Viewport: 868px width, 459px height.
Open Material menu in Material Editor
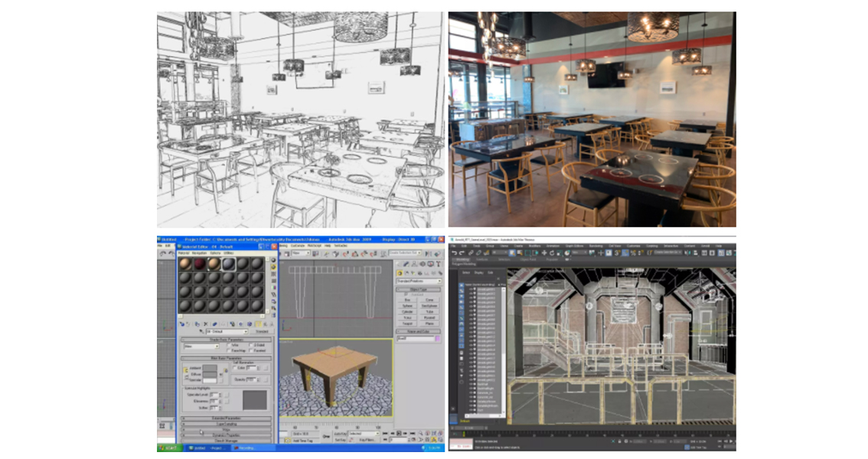(x=184, y=252)
